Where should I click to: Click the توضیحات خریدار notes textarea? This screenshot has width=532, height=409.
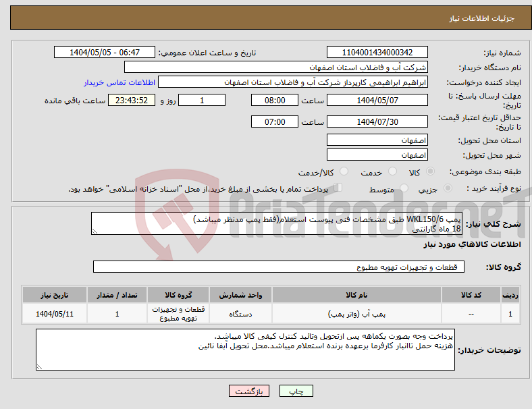click(x=245, y=350)
